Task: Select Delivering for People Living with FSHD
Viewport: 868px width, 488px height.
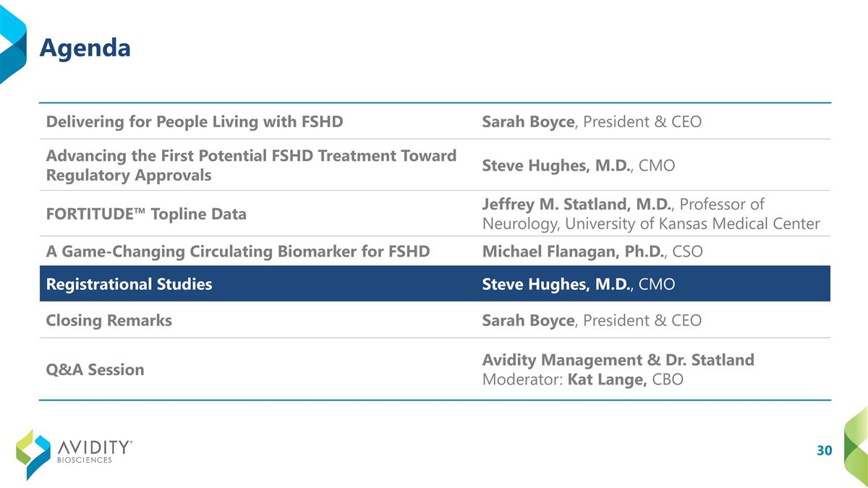Action: (194, 121)
